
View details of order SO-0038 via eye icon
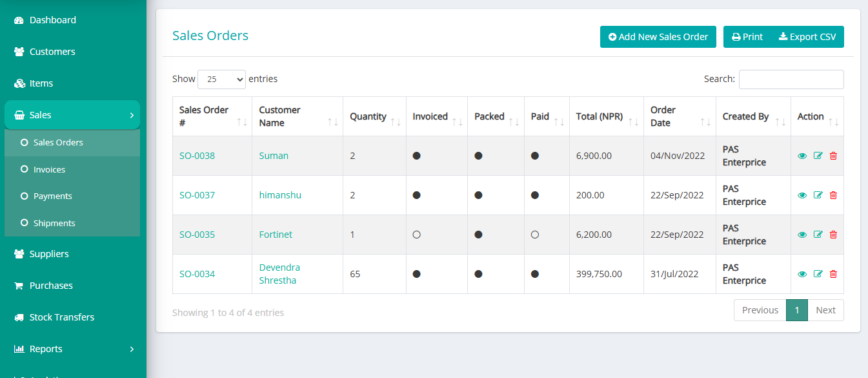pyautogui.click(x=802, y=156)
